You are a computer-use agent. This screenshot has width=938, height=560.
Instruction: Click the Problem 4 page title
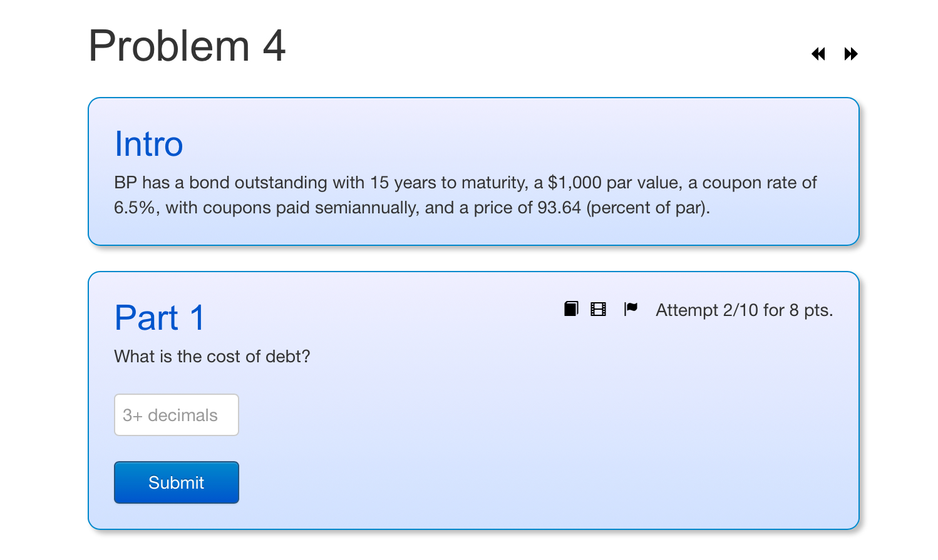(186, 45)
